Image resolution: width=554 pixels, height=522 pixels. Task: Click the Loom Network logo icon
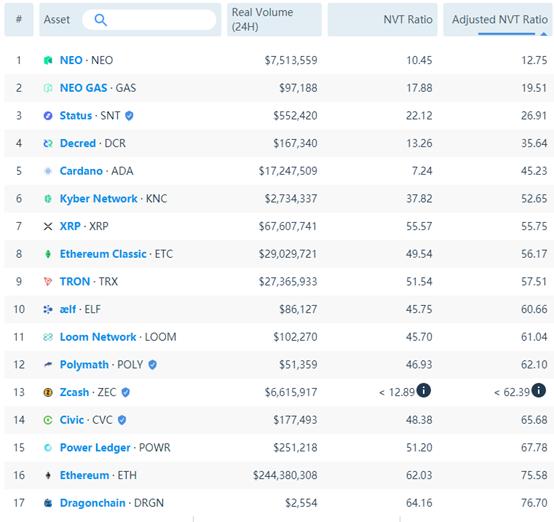48,337
